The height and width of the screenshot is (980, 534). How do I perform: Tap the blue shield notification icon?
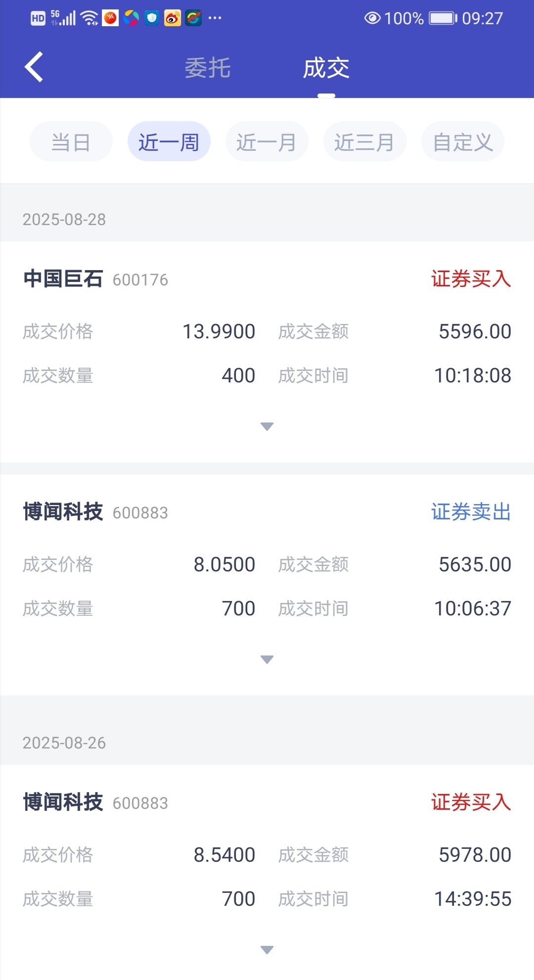152,18
